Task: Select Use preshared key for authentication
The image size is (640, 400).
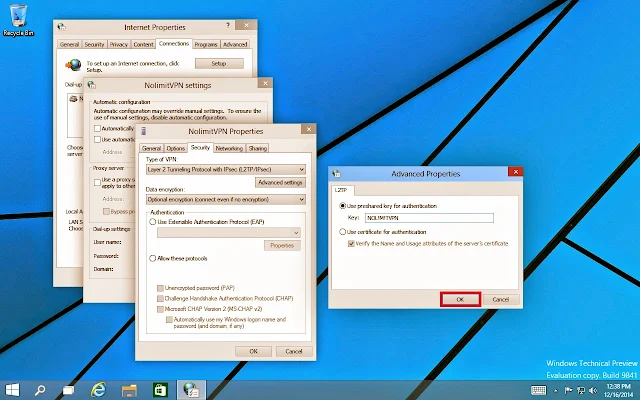Action: click(x=342, y=206)
